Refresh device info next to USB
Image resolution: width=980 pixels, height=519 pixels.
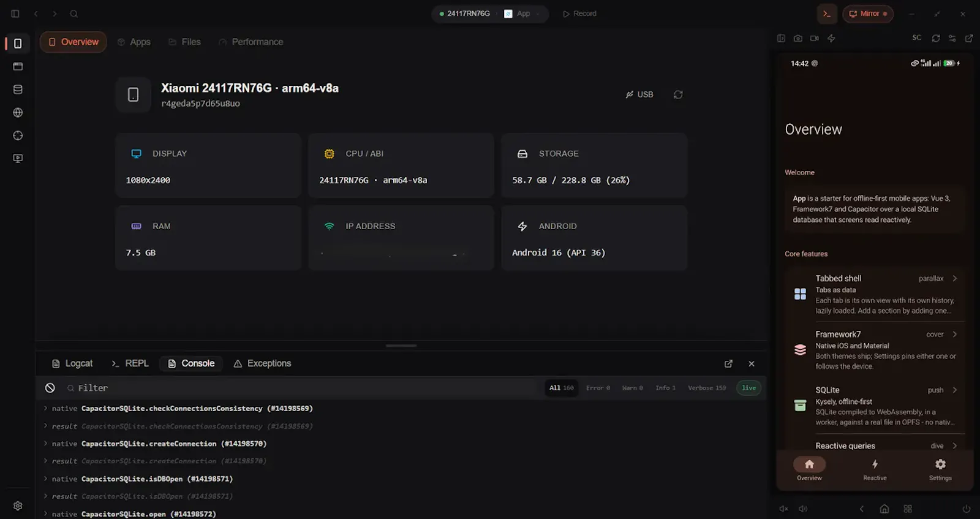[x=678, y=94]
